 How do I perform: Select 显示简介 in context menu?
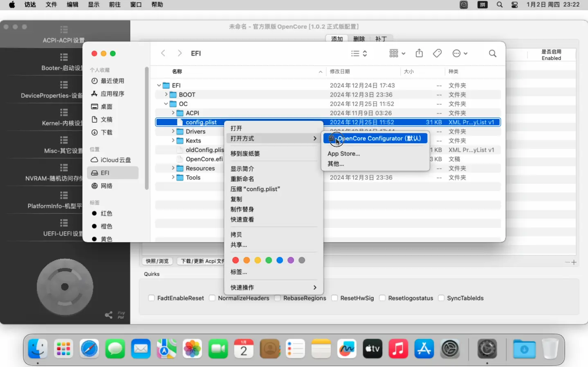point(242,169)
